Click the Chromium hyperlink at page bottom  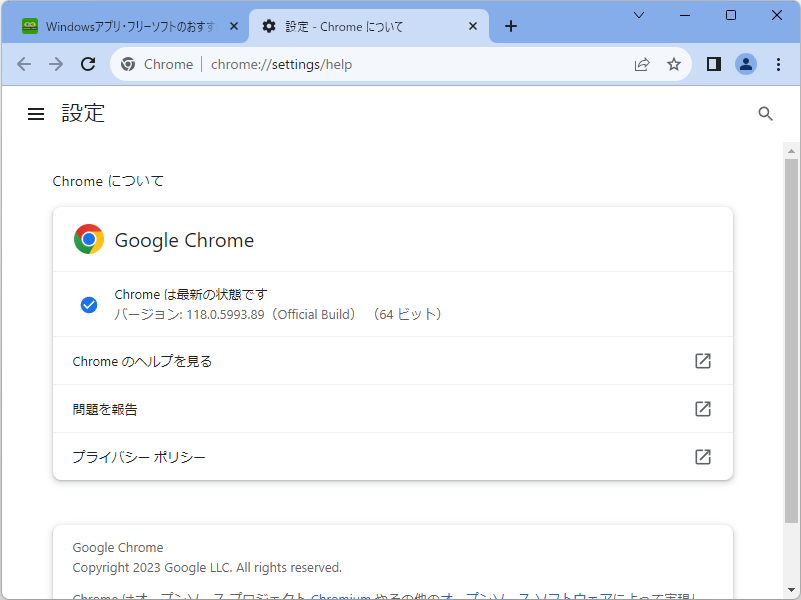pos(341,596)
